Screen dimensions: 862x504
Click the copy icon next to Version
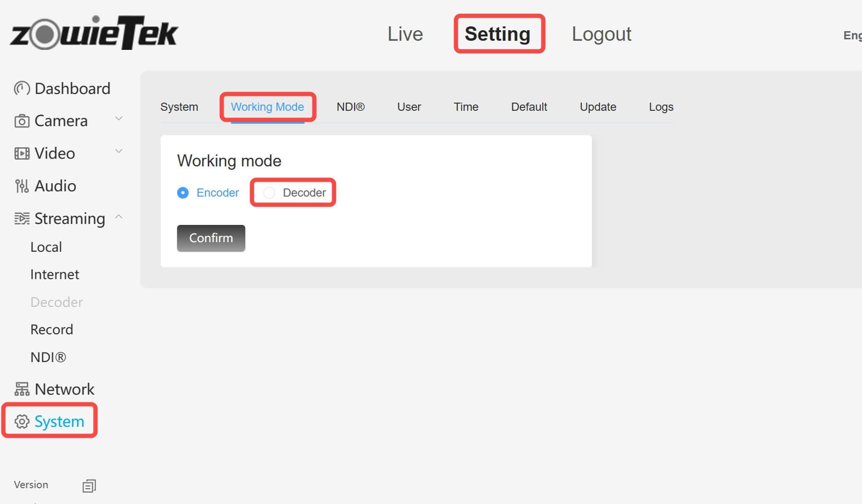(x=89, y=485)
